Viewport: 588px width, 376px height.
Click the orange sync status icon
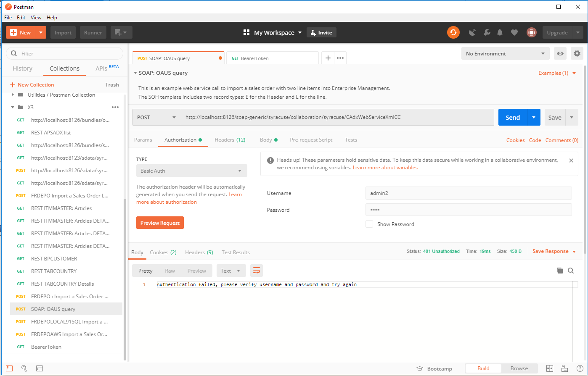pos(453,32)
